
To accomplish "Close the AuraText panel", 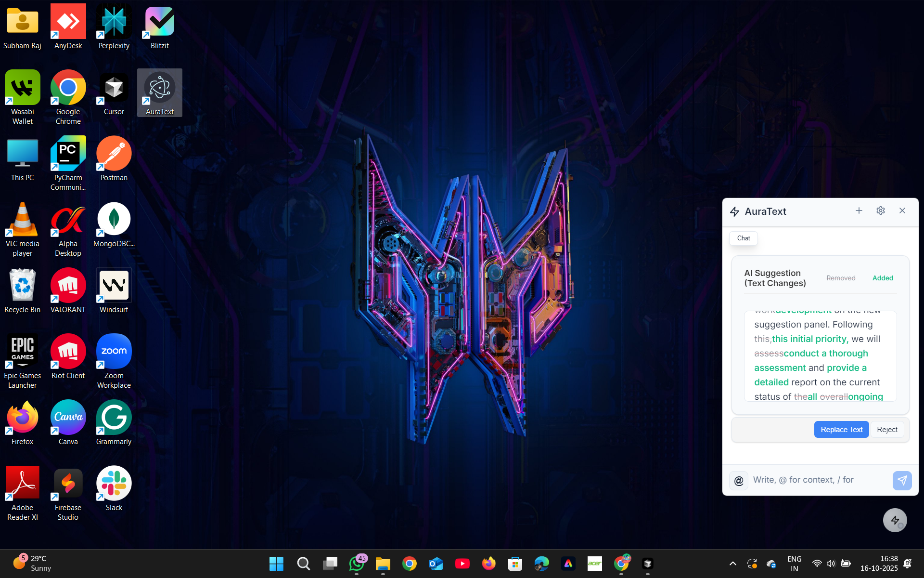I will coord(902,210).
